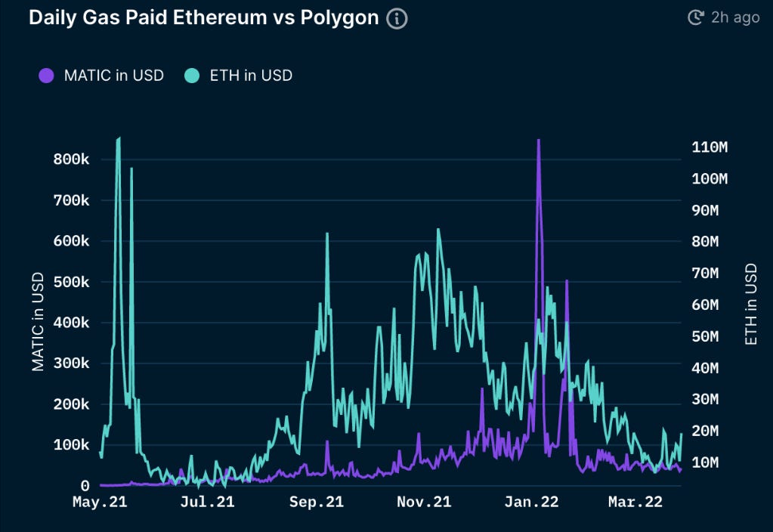Viewport: 773px width, 532px height.
Task: Click the 110M right axis label
Action: click(710, 147)
